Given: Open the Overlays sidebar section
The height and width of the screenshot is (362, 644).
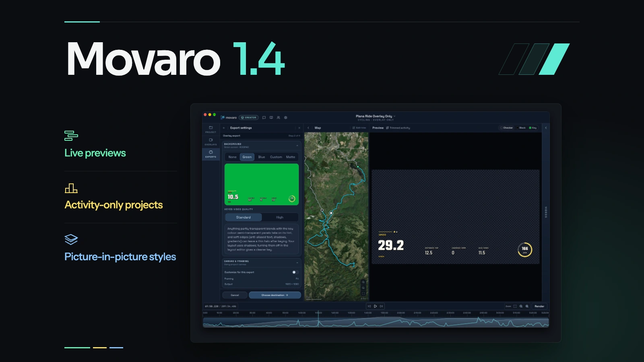Looking at the screenshot, I should [x=211, y=142].
